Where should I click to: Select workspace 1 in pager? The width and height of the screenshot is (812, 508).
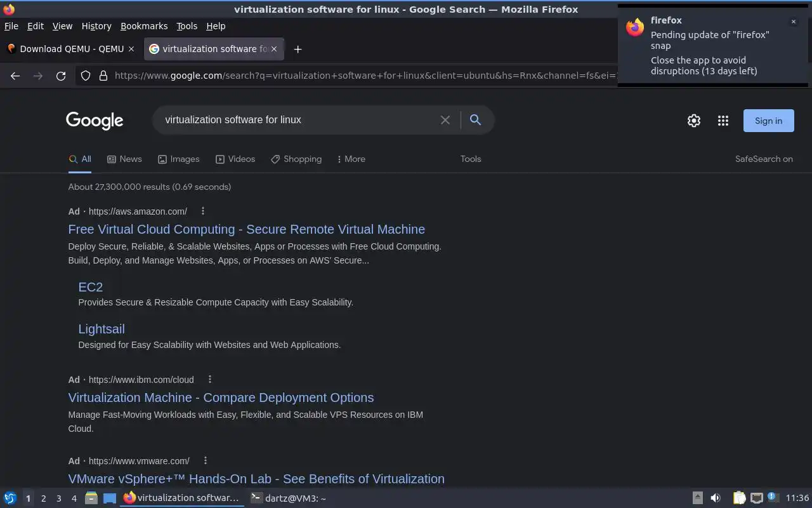click(x=28, y=498)
